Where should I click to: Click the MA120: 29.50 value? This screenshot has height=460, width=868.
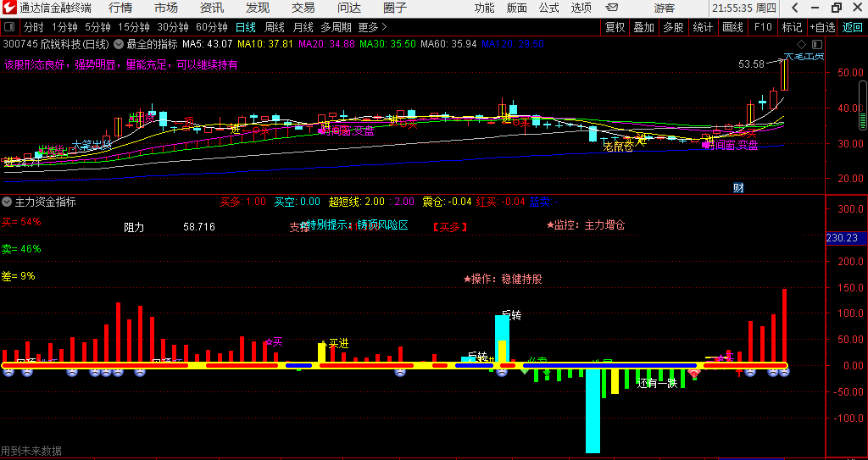[x=513, y=44]
